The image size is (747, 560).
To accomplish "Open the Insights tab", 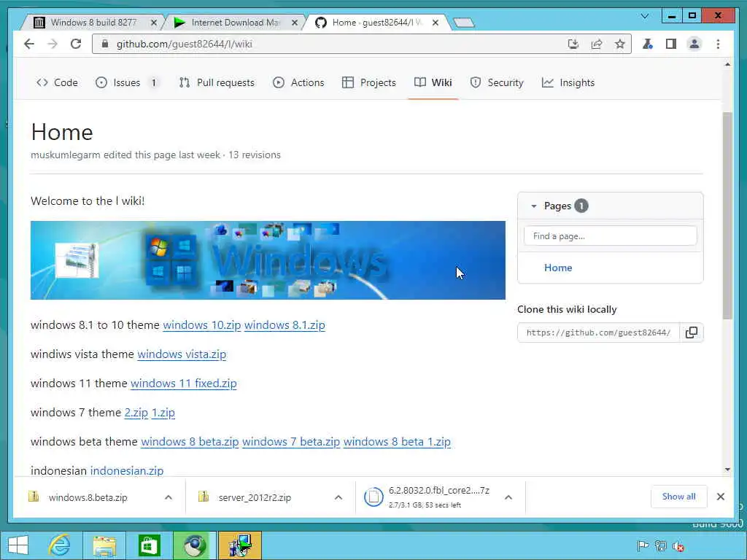I will (x=568, y=82).
